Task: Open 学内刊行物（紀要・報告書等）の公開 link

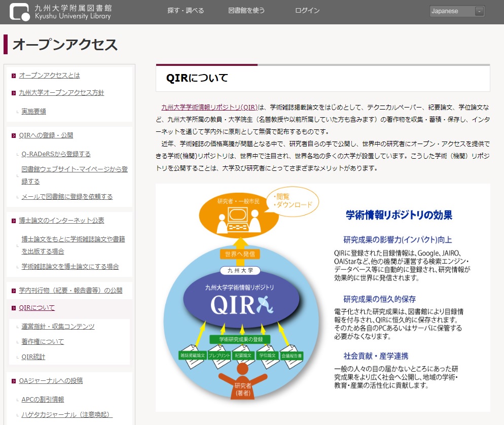Action: tap(70, 290)
